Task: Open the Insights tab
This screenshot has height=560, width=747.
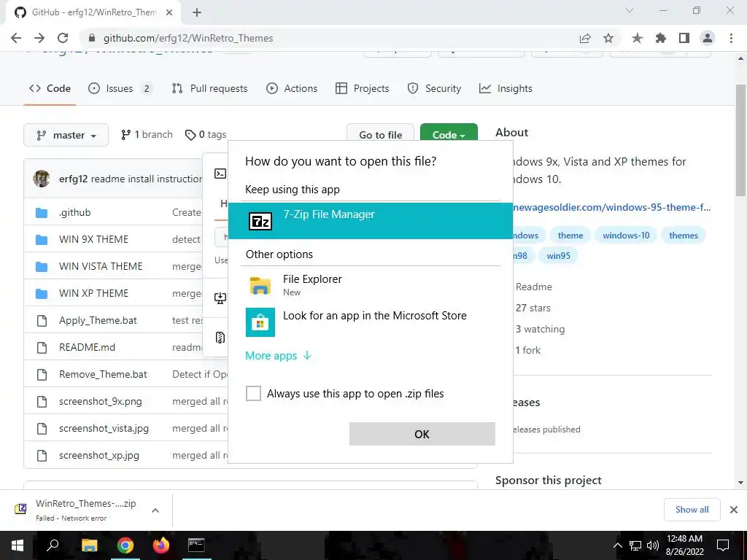Action: coord(506,88)
